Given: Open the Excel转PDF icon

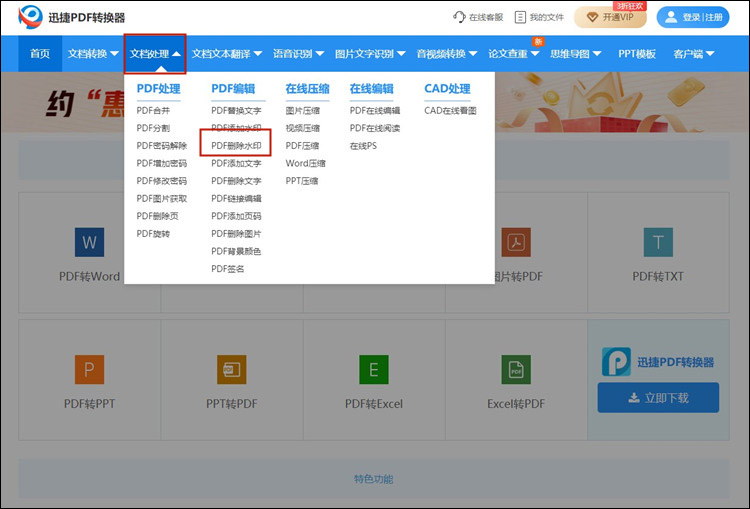Looking at the screenshot, I should (x=516, y=369).
